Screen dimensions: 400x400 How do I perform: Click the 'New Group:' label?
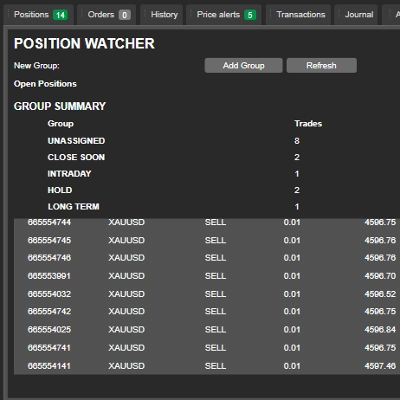point(37,65)
